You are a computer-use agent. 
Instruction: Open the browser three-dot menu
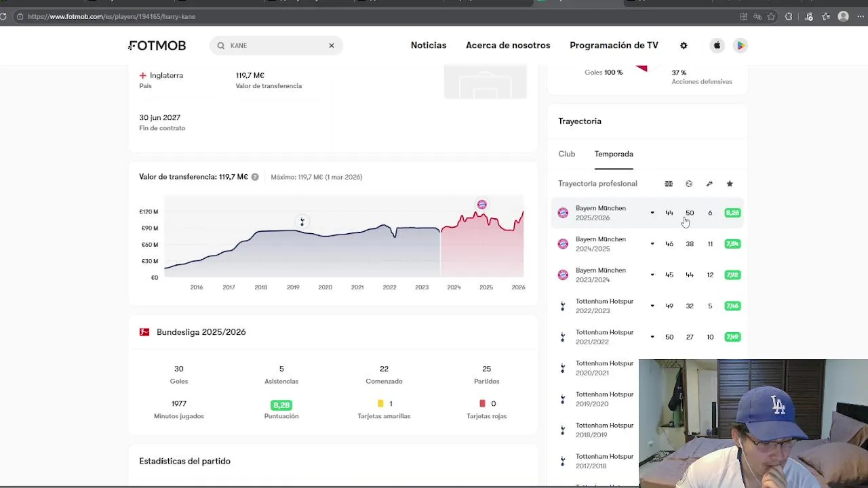(x=861, y=16)
